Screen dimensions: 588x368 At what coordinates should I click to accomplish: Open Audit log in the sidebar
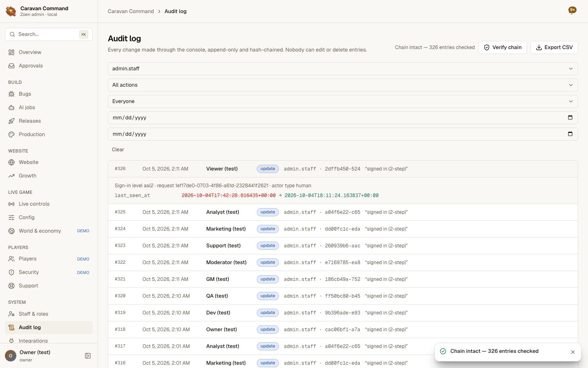49,328
